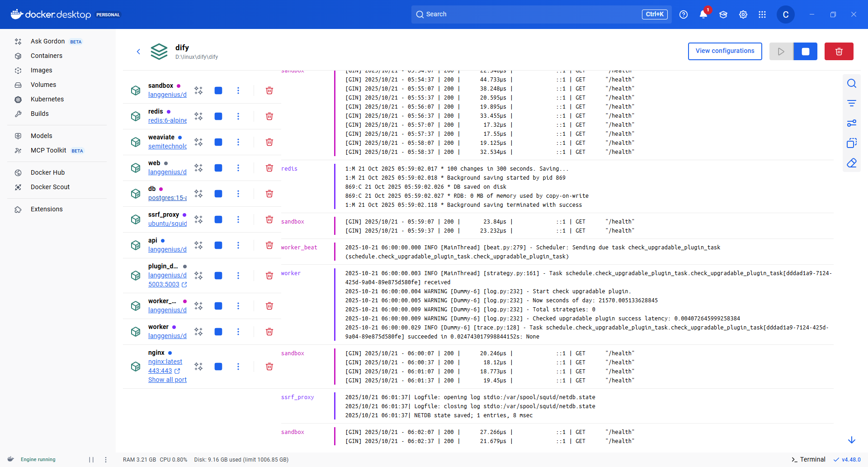Stop the weaviate container

tap(218, 142)
